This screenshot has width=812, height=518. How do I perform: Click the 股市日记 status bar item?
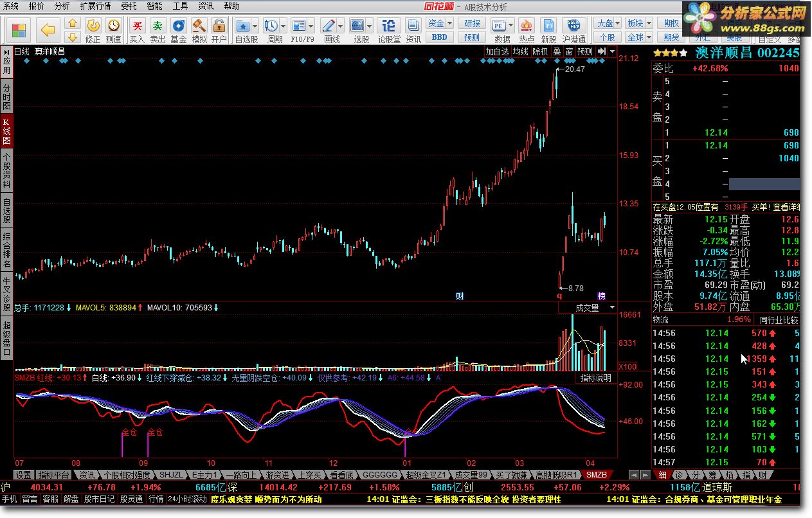click(x=99, y=499)
